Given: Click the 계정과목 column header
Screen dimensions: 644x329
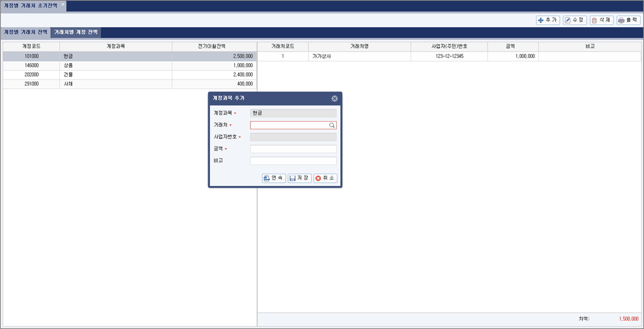Looking at the screenshot, I should [116, 46].
